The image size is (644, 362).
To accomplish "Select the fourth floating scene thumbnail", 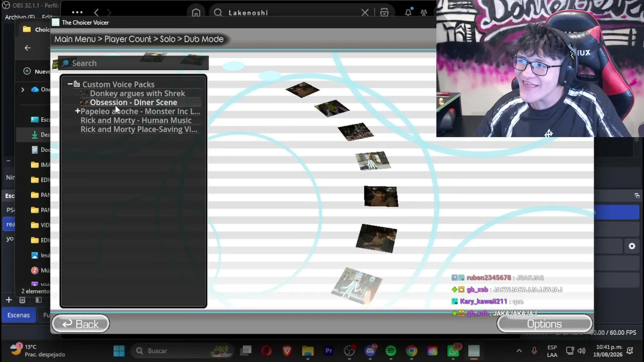I will [x=372, y=161].
